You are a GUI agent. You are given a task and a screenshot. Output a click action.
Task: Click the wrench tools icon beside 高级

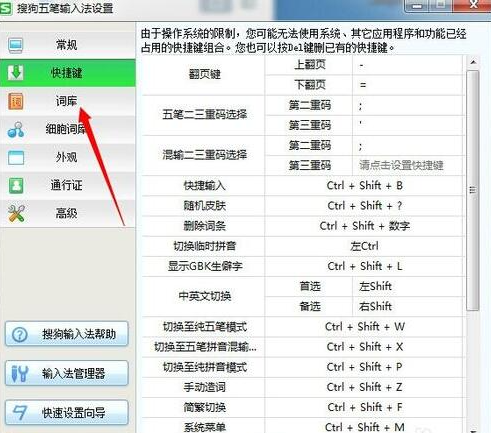click(16, 214)
